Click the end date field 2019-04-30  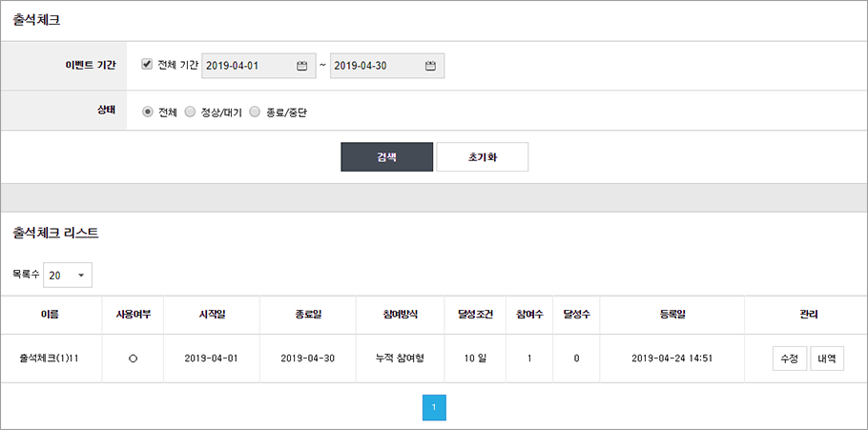[x=387, y=66]
